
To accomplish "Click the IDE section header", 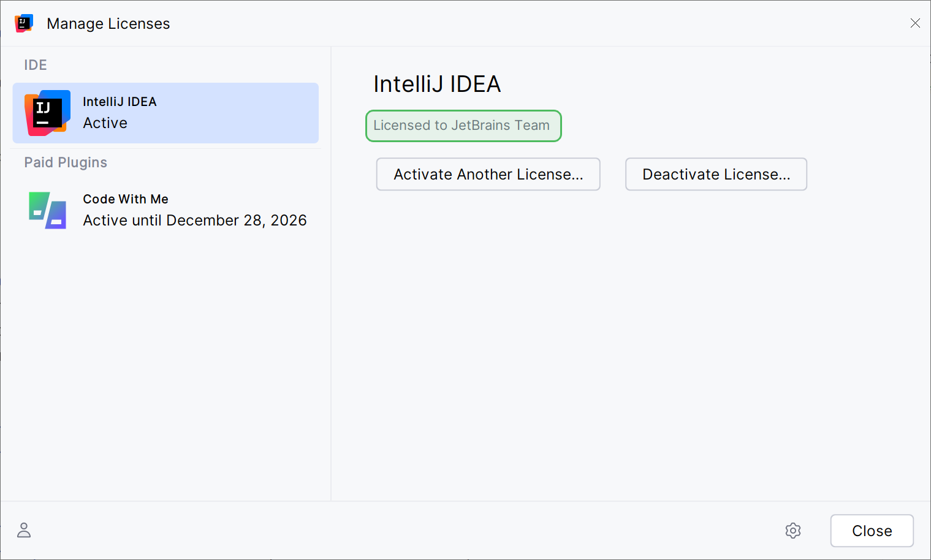I will (x=35, y=64).
